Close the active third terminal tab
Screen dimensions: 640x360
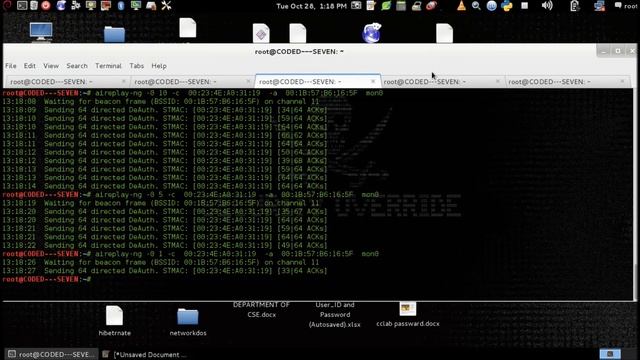tap(373, 82)
